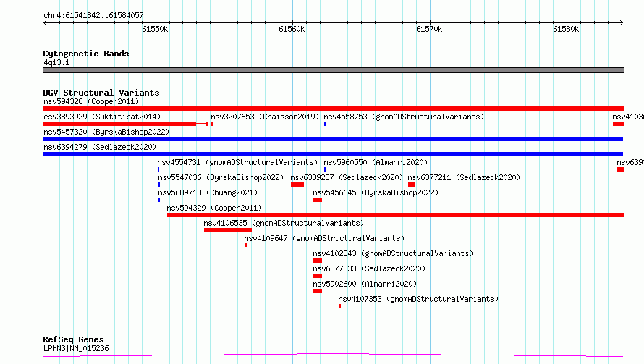Click the red bar under nsv6389237
Viewport: 644px width, 364px height.
point(297,185)
